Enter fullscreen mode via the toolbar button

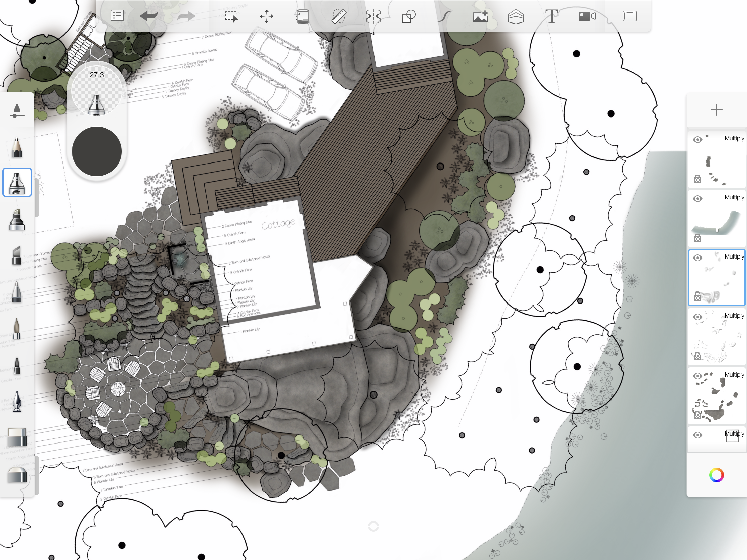pos(629,16)
